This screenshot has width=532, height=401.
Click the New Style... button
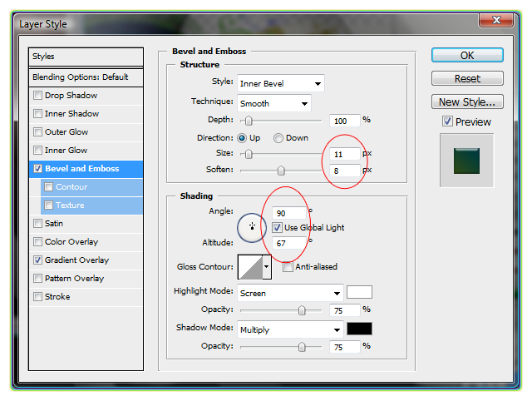pyautogui.click(x=467, y=101)
